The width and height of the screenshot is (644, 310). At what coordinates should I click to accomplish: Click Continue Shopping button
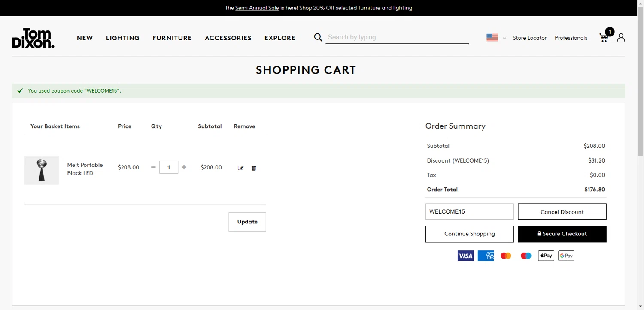click(x=470, y=234)
